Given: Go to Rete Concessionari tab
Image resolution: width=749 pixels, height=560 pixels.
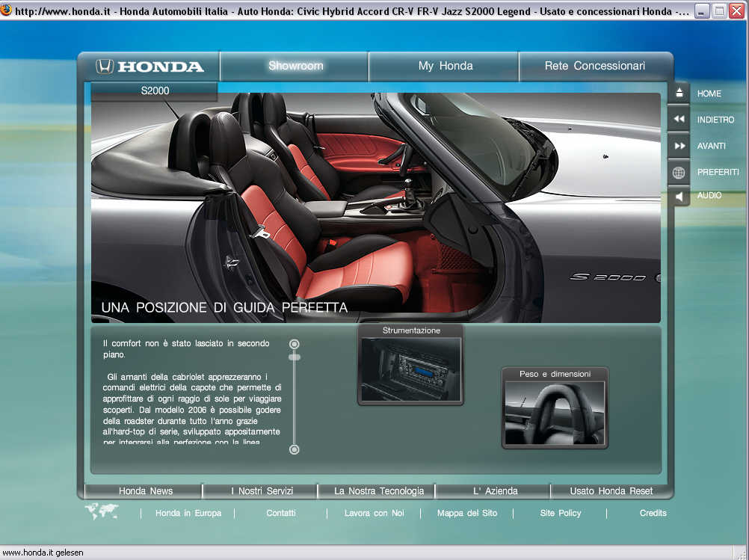Looking at the screenshot, I should tap(594, 66).
